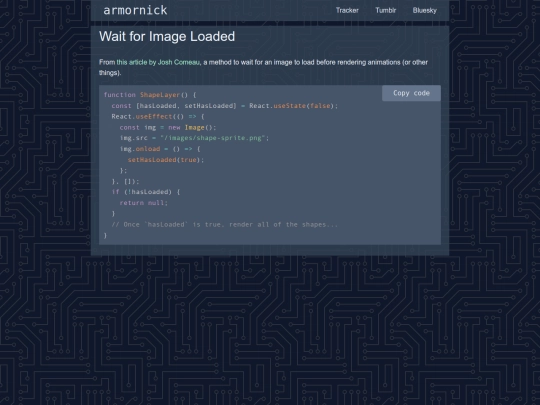Go to the Tumblr nav link

coord(385,10)
